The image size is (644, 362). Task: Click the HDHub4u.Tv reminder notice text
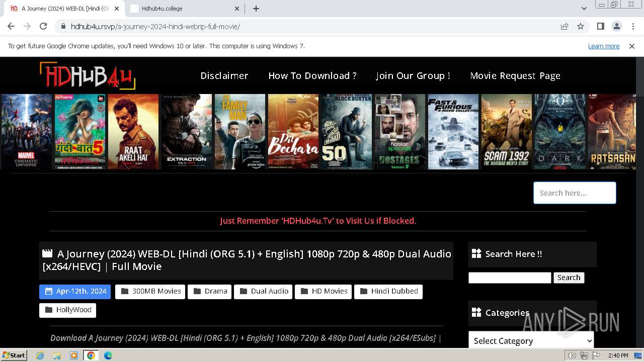coord(318,221)
